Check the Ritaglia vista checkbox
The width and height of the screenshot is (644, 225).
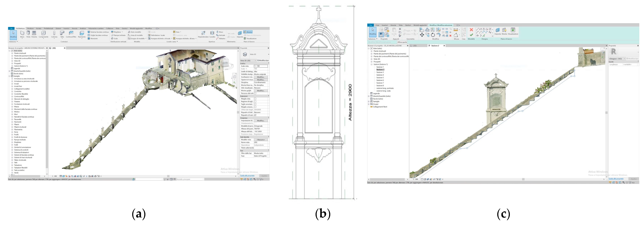(x=255, y=99)
